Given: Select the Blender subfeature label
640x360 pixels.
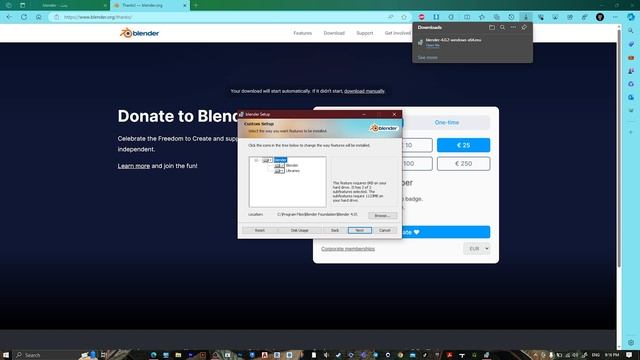Looking at the screenshot, I should pos(292,165).
